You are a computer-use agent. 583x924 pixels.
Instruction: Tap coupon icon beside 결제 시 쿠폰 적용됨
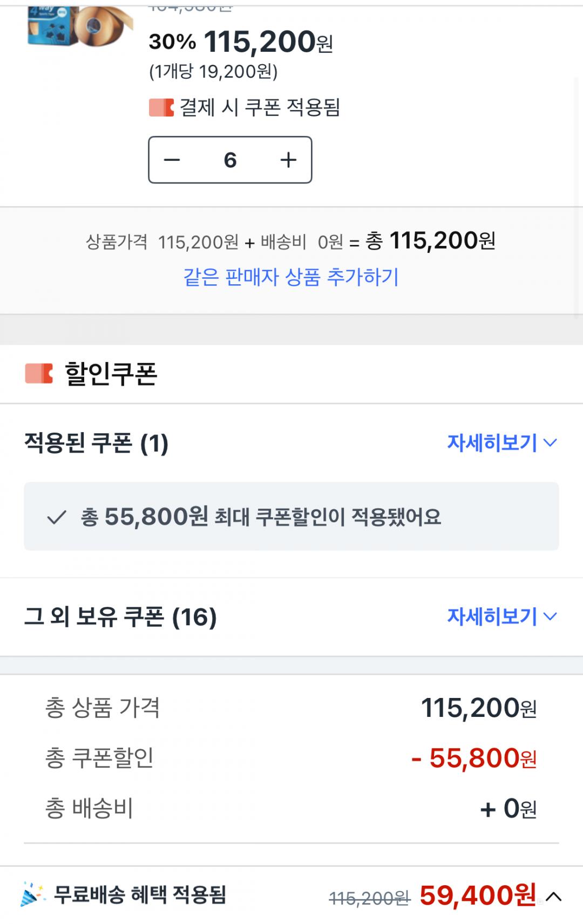point(161,107)
